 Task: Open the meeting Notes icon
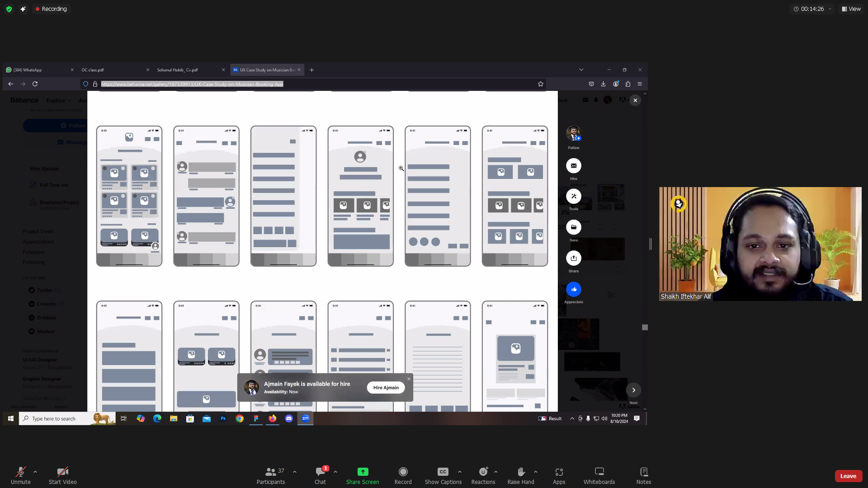click(643, 472)
